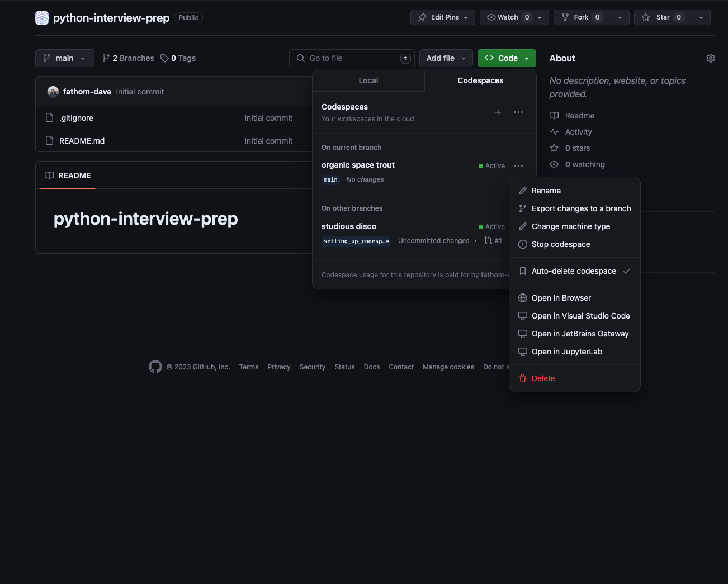The width and height of the screenshot is (728, 584).
Task: Click the main branch label under organic space trout
Action: pyautogui.click(x=330, y=179)
